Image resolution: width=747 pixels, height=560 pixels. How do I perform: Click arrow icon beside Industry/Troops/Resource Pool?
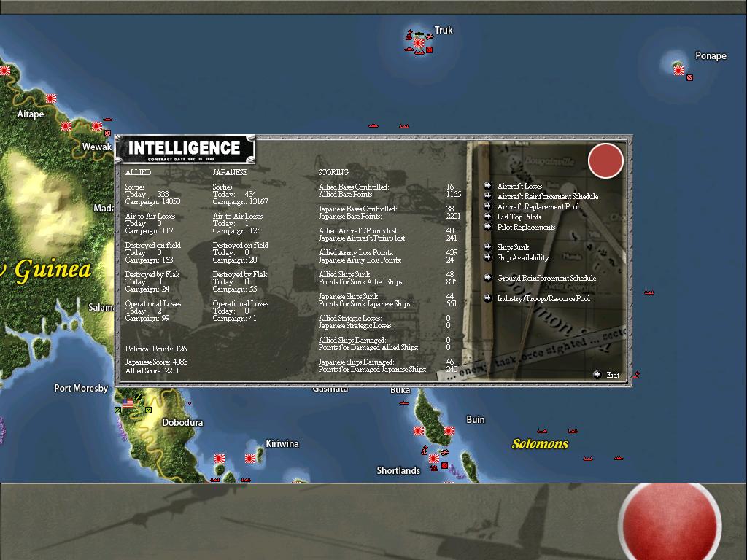pos(488,298)
